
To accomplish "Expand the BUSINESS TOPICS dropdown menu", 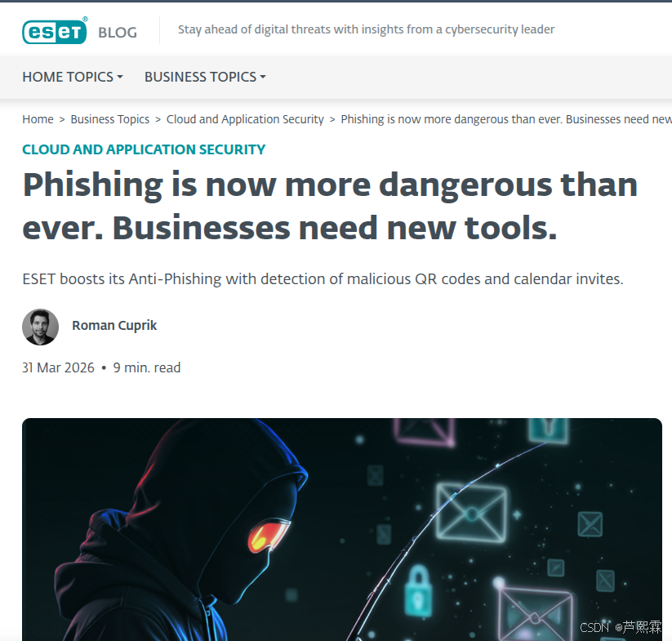I will pyautogui.click(x=205, y=77).
